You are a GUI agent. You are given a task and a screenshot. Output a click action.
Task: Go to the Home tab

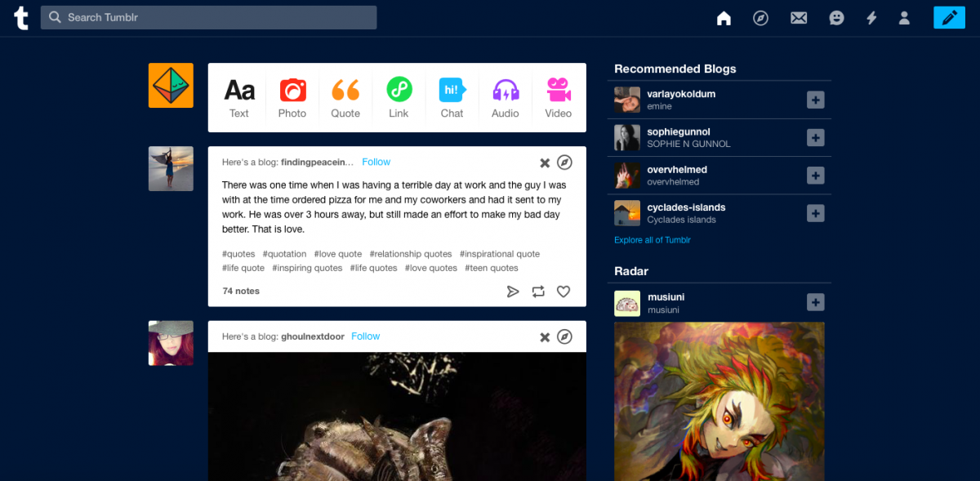click(724, 17)
